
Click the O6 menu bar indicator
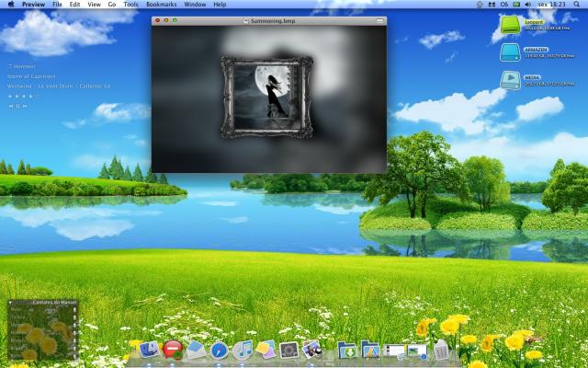pyautogui.click(x=504, y=5)
